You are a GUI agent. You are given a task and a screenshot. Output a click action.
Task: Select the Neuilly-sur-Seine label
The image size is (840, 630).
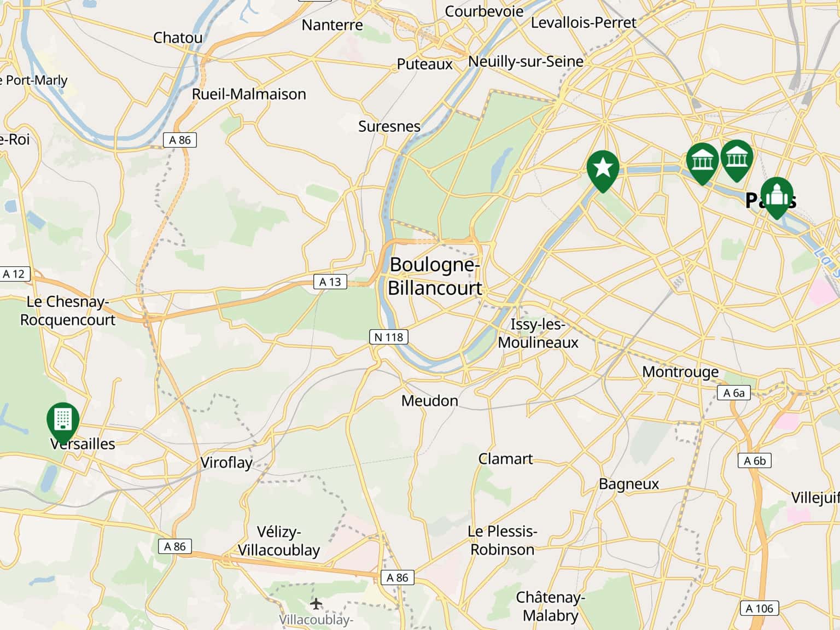click(x=526, y=61)
